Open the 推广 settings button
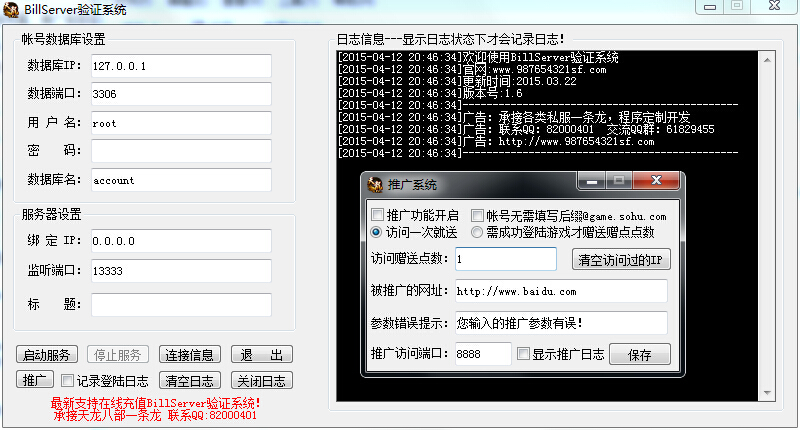The width and height of the screenshot is (800, 430). point(34,380)
